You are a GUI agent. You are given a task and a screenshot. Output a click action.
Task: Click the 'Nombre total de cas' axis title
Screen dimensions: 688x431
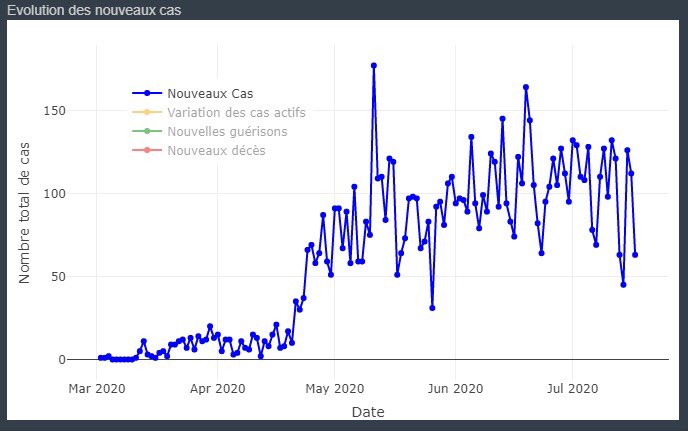24,213
